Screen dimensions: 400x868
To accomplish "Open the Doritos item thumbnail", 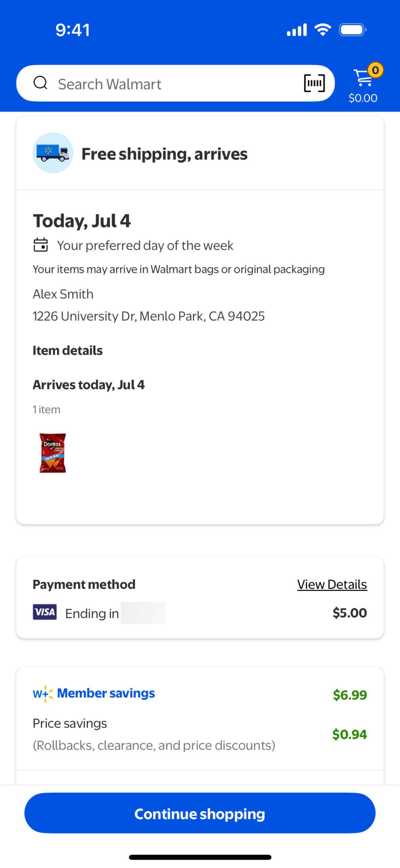I will coord(53,453).
